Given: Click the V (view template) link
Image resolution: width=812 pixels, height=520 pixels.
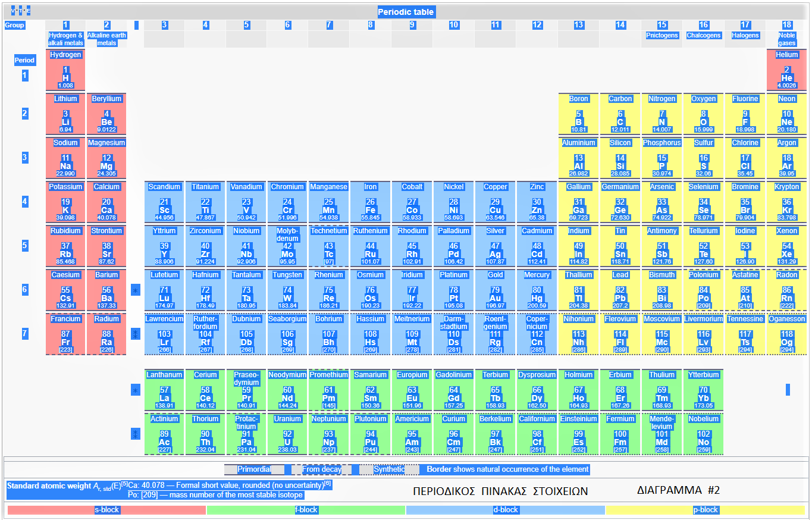Looking at the screenshot, I should (13, 11).
